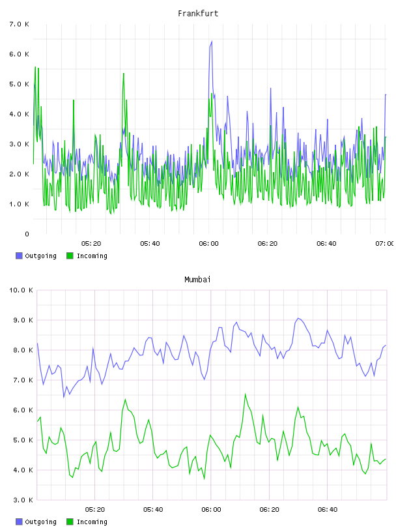Click the Mumbai outgoing peak near 06:30
The image size is (396, 532).
[x=298, y=319]
